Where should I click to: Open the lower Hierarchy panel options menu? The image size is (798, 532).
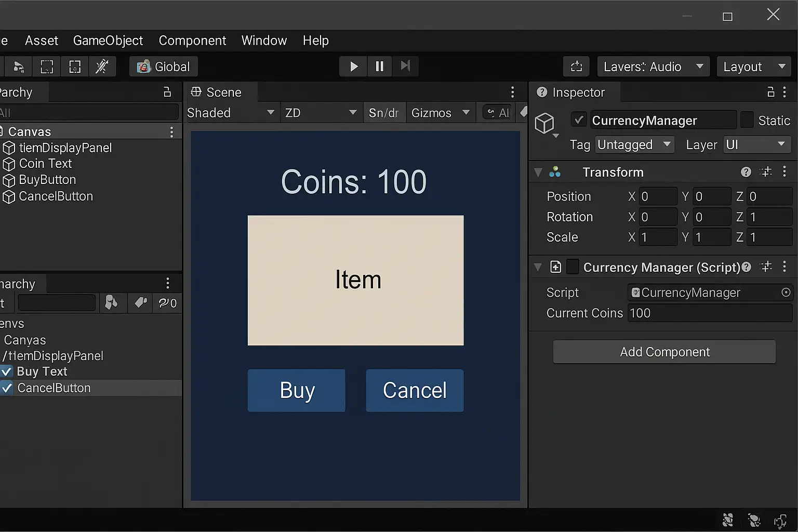pyautogui.click(x=167, y=283)
